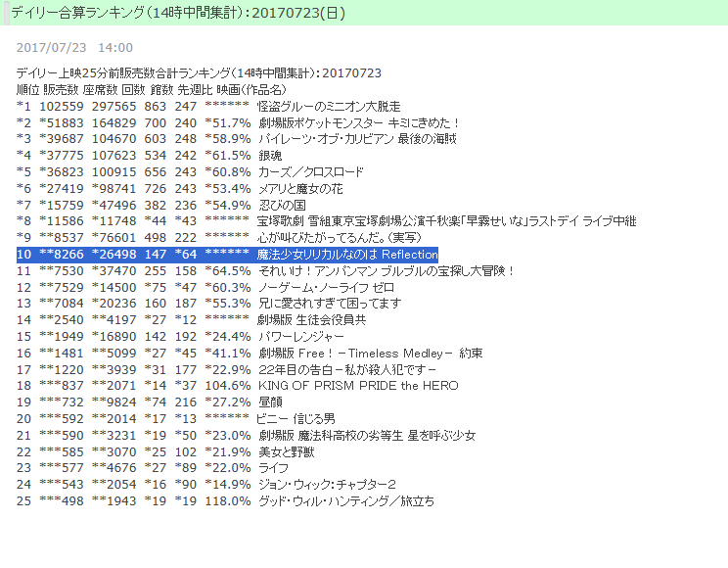Click the highlighted 魔法少女リリカルなのは Reflection row
The width and height of the screenshot is (728, 568).
227,255
